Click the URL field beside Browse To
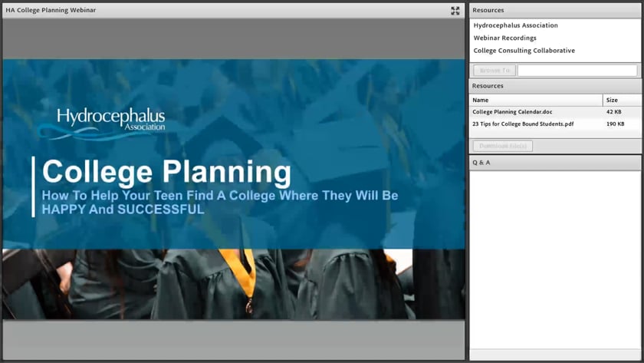Viewport: 644px width, 363px height. [577, 71]
